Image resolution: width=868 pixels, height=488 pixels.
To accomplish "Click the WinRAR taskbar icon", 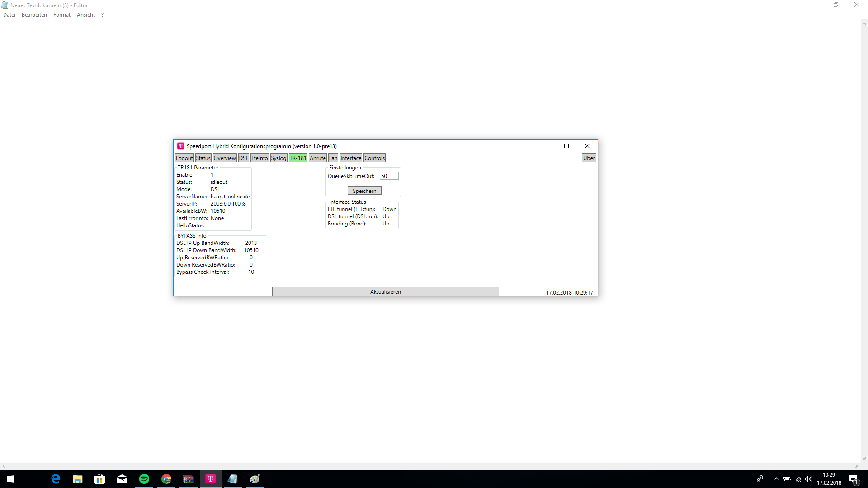I will click(x=189, y=479).
